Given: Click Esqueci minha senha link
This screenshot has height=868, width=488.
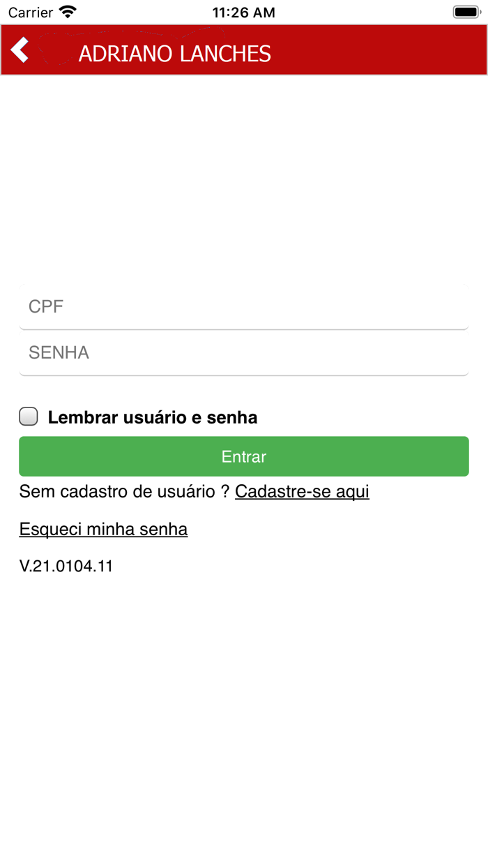Looking at the screenshot, I should pyautogui.click(x=102, y=529).
